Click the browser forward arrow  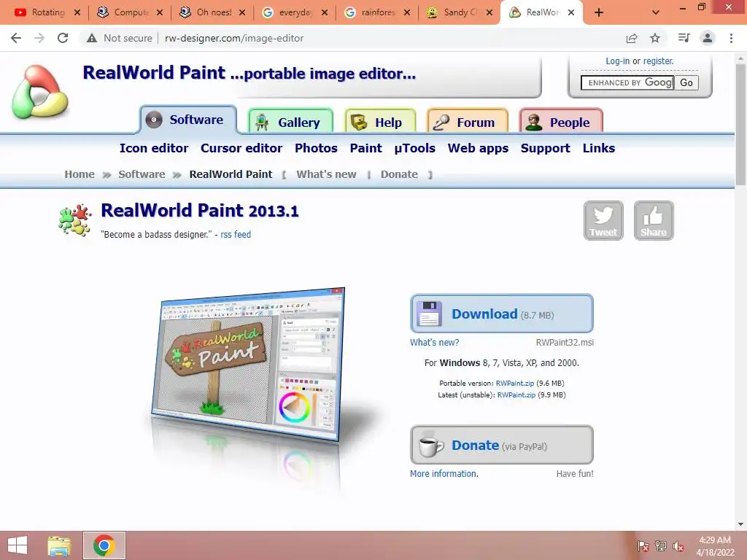pos(39,38)
